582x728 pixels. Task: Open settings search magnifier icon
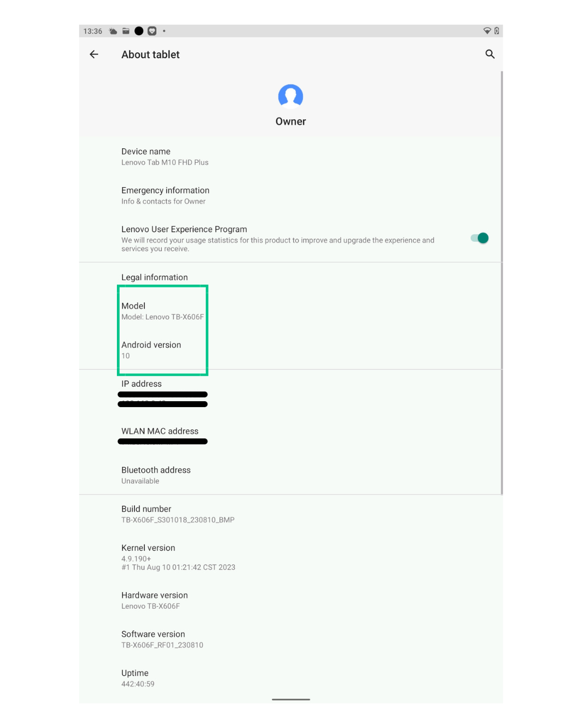click(490, 54)
